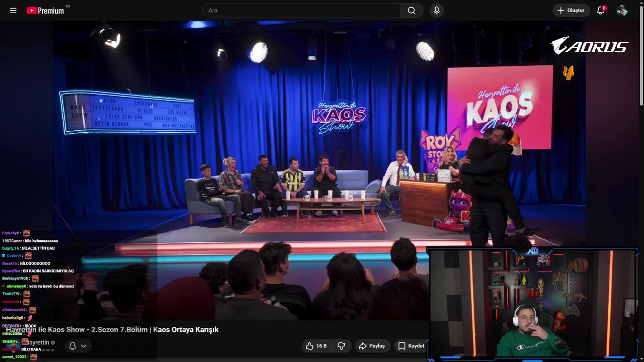Click pink emote beside balonbaligil

point(30,318)
